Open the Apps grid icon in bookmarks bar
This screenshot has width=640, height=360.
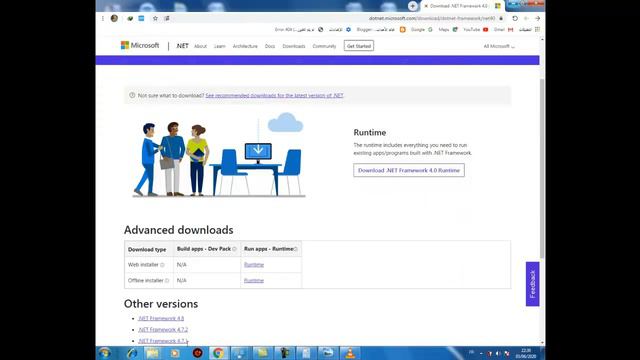[538, 29]
